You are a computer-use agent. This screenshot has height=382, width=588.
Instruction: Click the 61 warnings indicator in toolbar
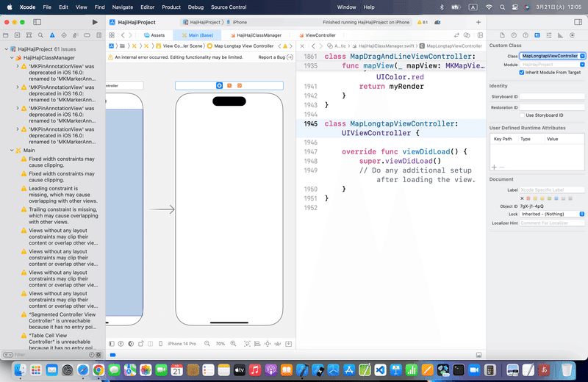coord(423,22)
